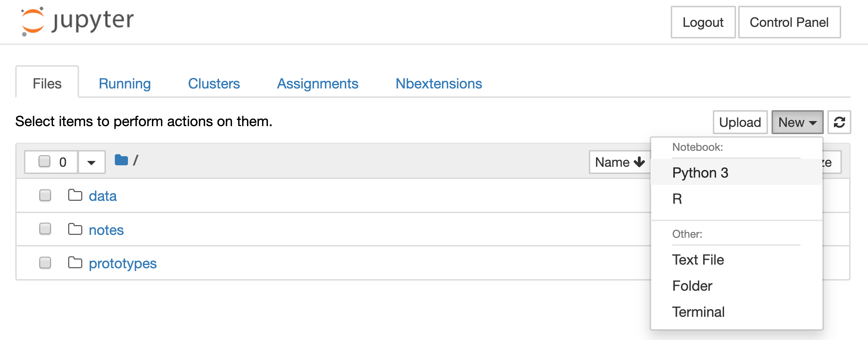Open the prototypes folder link
Screen dimensions: 868x340
point(123,264)
